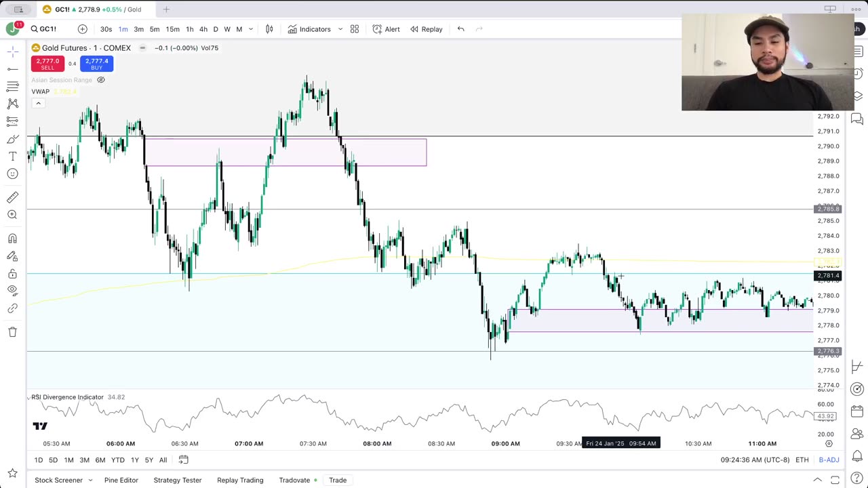Image resolution: width=868 pixels, height=488 pixels.
Task: Click the add symbol compare plus icon
Action: click(x=82, y=29)
